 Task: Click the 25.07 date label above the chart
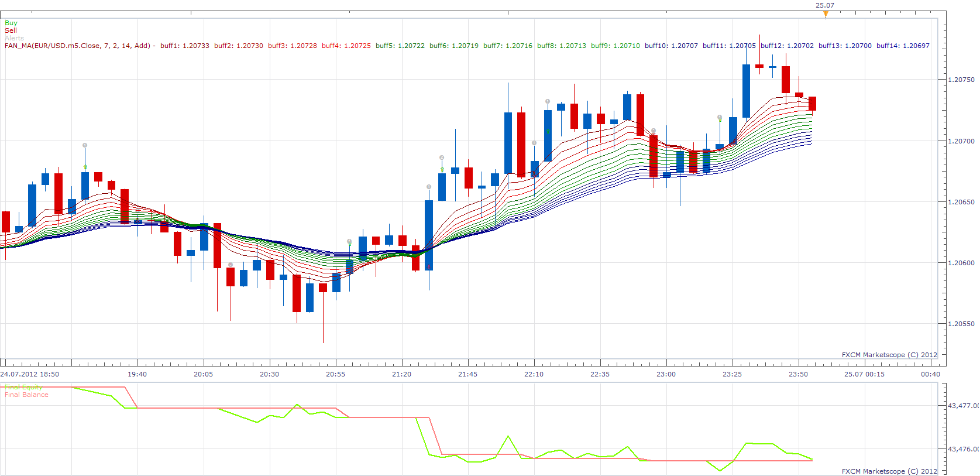825,5
